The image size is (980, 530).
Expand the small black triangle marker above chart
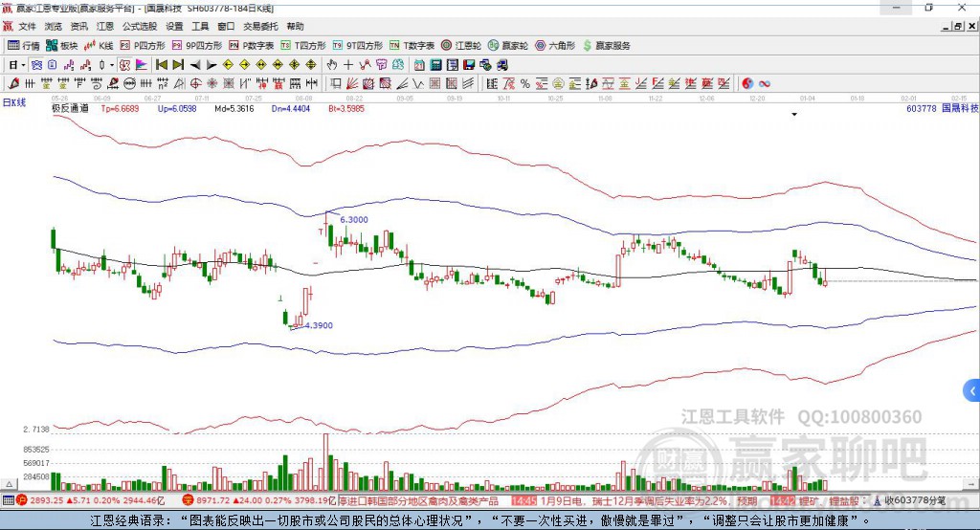(x=794, y=115)
